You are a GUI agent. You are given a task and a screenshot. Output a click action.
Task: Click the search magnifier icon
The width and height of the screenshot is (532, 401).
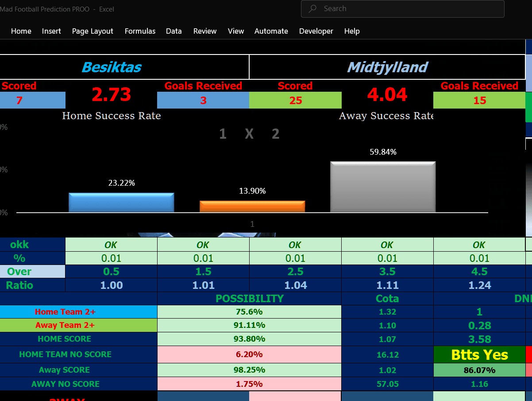coord(312,8)
